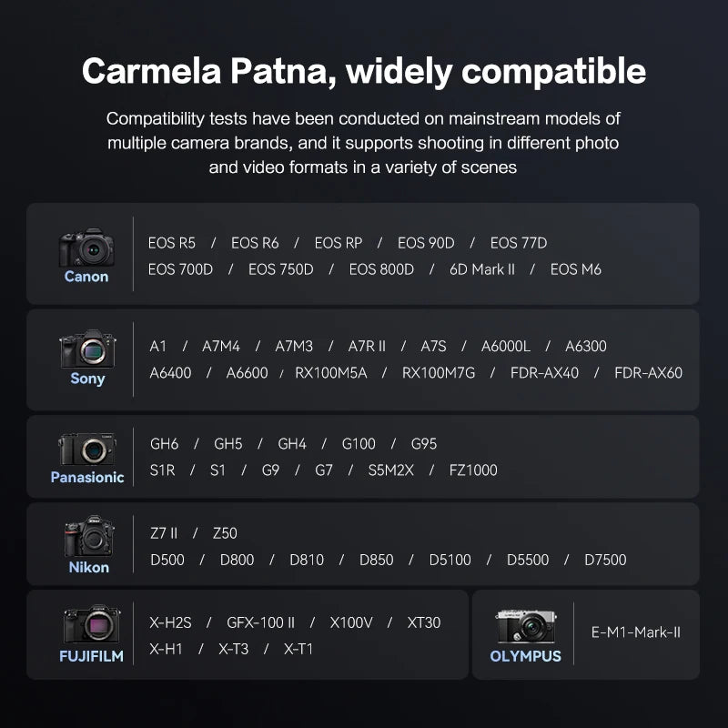Viewport: 728px width, 728px height.
Task: Click the silver Olympus camera image
Action: click(526, 626)
